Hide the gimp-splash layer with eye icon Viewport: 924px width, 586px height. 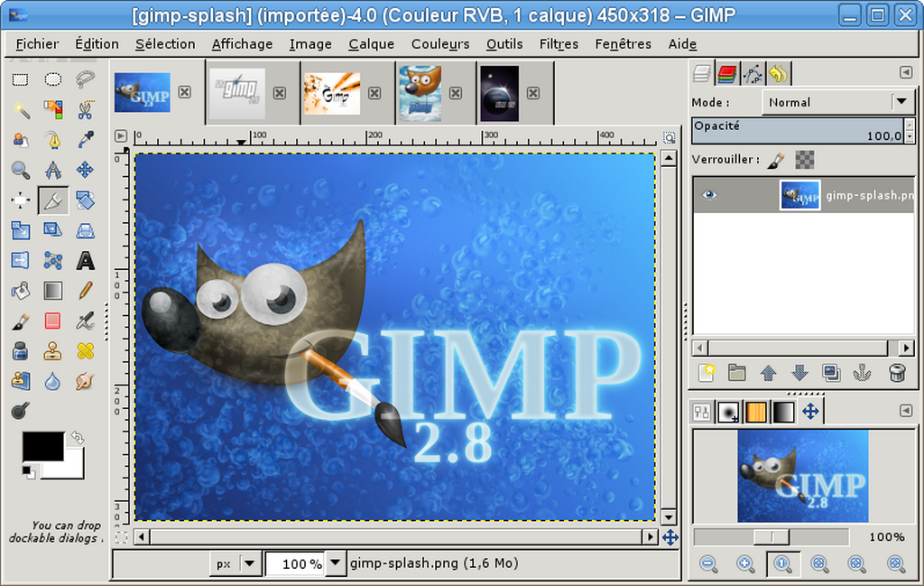[x=710, y=195]
